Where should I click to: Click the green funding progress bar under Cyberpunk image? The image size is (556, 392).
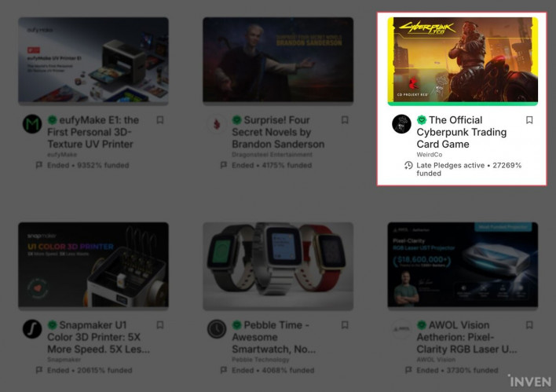click(x=463, y=104)
